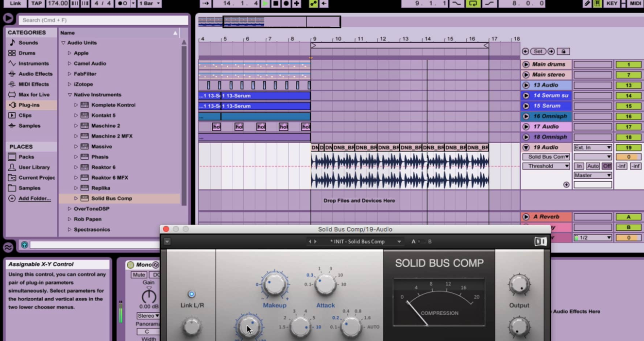The height and width of the screenshot is (341, 644).
Task: Open Packs in Places
Action: click(26, 157)
